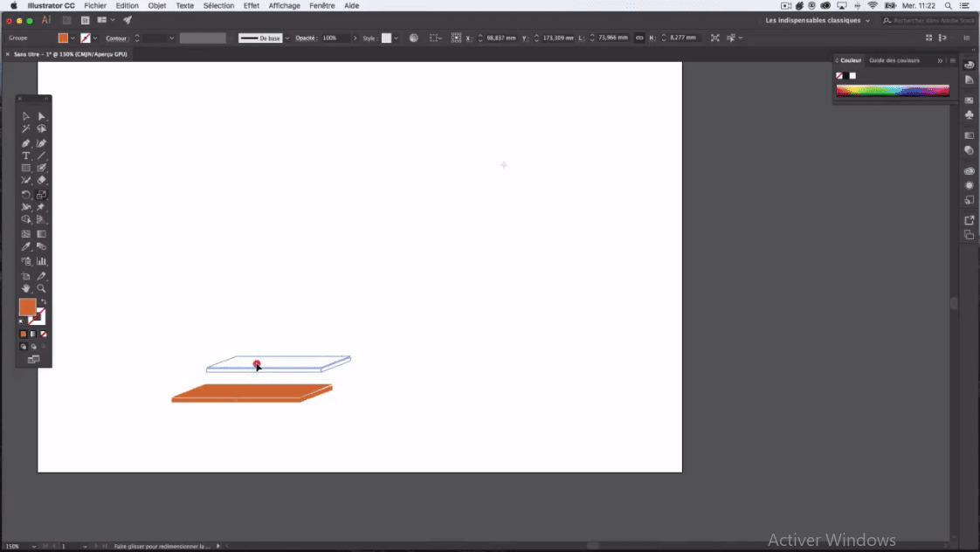980x552 pixels.
Task: Pick the Gradient tool
Action: click(41, 234)
